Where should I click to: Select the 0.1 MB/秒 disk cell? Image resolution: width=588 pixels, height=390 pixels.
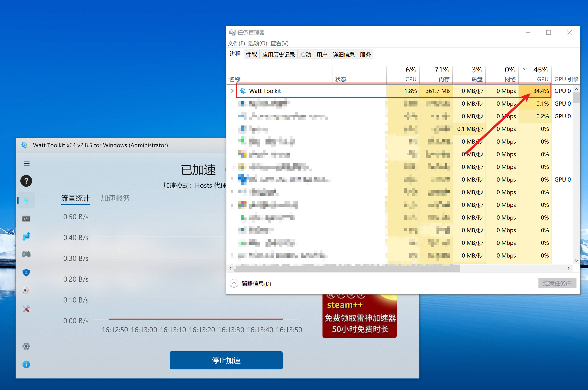click(x=469, y=129)
